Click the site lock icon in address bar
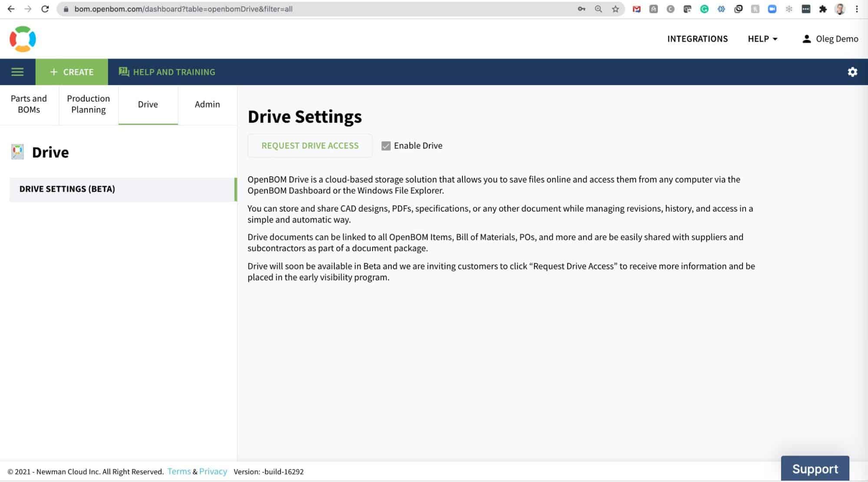Image resolution: width=868 pixels, height=482 pixels. 66,9
